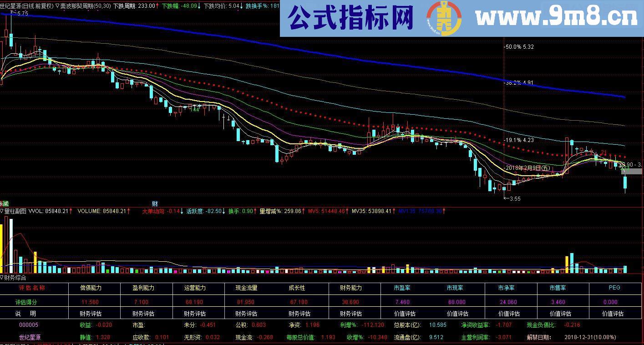Click the 价值评估 cell in the PEG column

coord(612,313)
